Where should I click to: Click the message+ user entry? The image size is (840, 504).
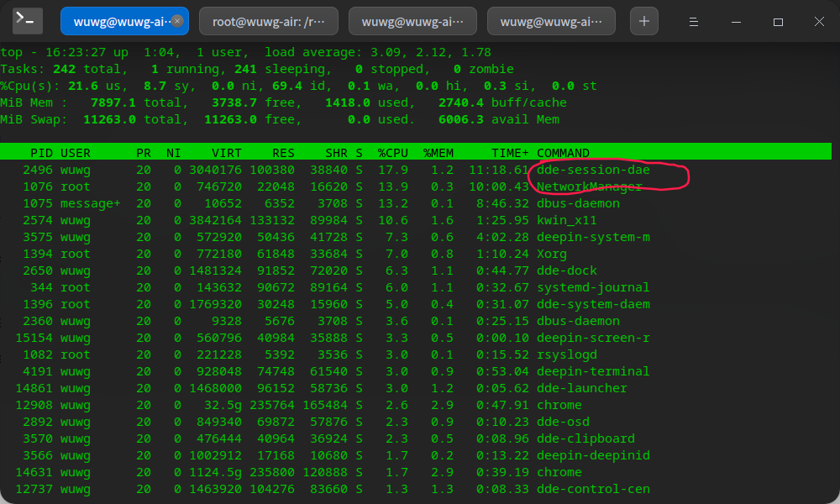click(90, 203)
